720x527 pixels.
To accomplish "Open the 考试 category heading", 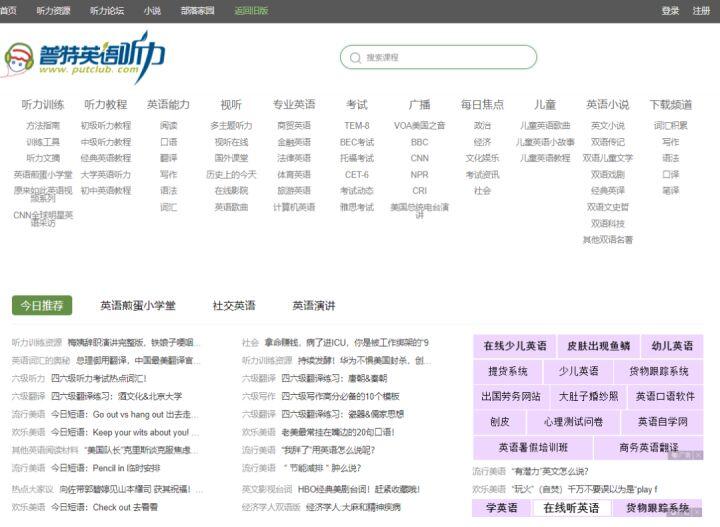I will [x=357, y=105].
